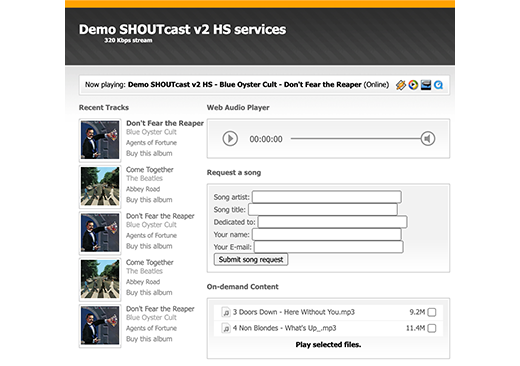The width and height of the screenshot is (520, 366).
Task: Click file icon beside 4 Non Blondes mp3
Action: 226,328
